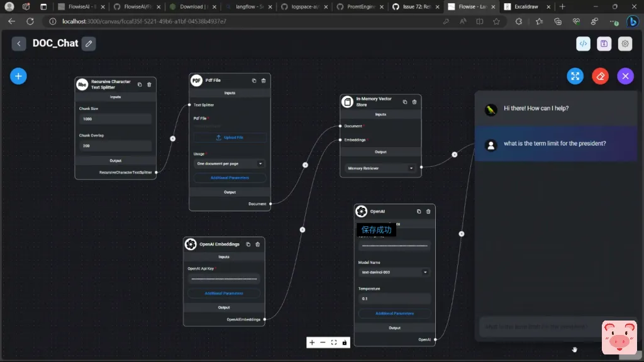The image size is (644, 362).
Task: Clear chat history with red eraser button
Action: (x=600, y=76)
